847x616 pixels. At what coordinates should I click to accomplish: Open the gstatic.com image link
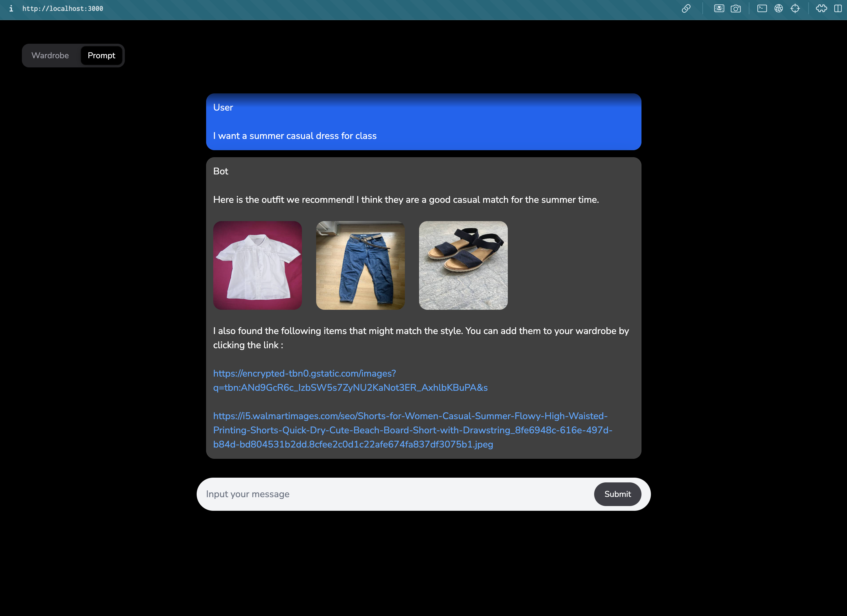point(350,380)
